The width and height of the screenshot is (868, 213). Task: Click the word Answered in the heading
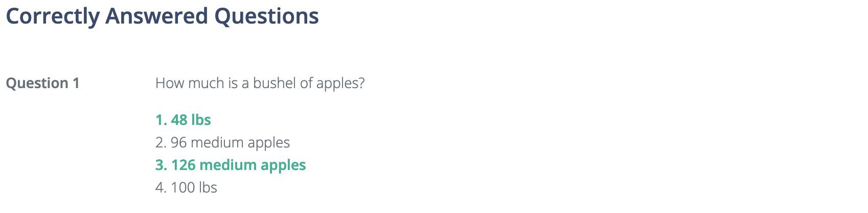(157, 16)
